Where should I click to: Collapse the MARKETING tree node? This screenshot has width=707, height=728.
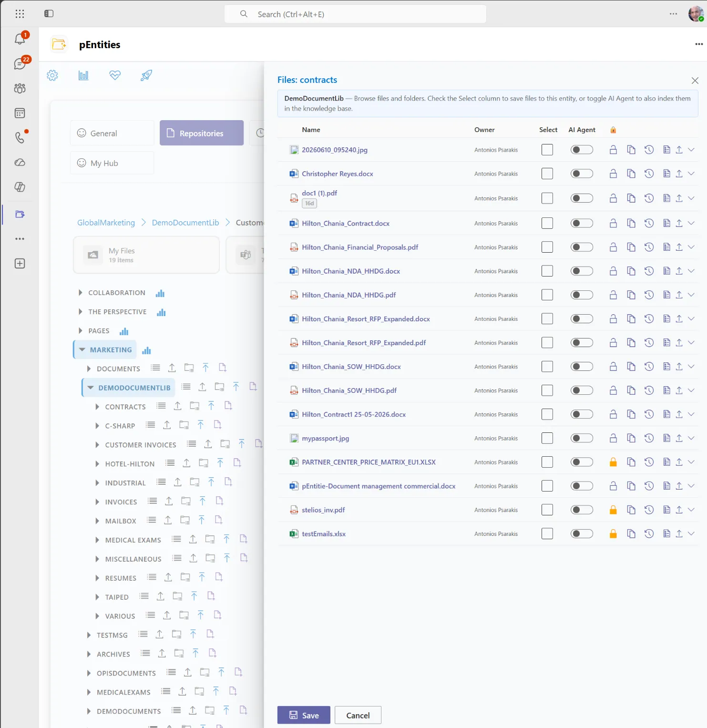click(82, 350)
